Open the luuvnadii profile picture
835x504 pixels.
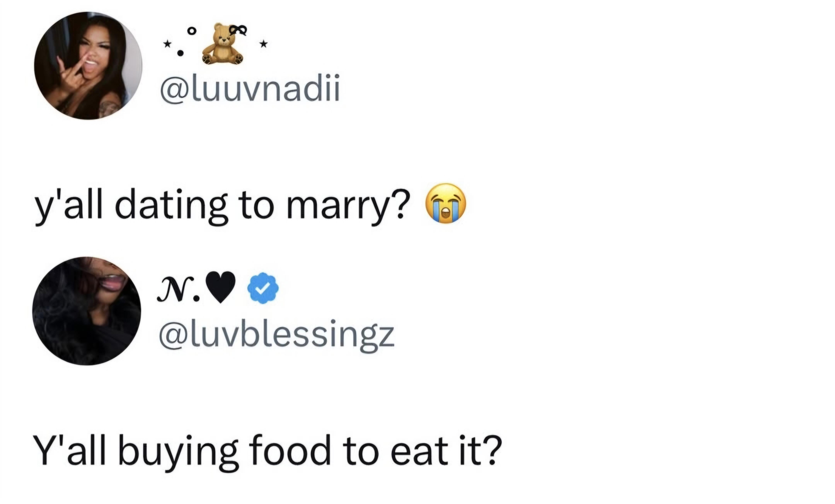point(88,66)
